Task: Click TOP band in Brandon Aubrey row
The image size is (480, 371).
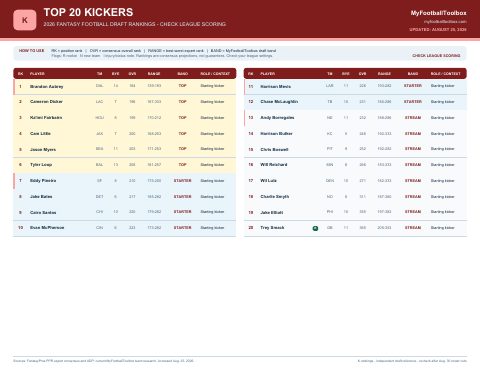Action: pos(182,86)
